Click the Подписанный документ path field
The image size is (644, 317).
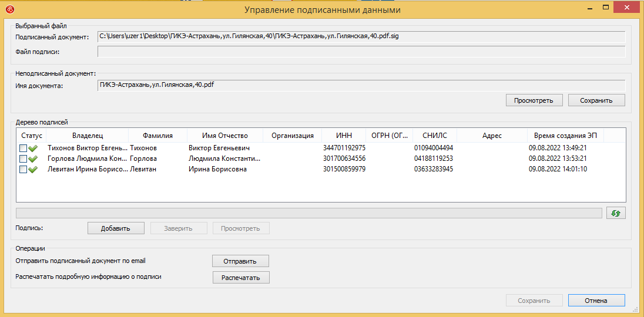[x=361, y=36]
